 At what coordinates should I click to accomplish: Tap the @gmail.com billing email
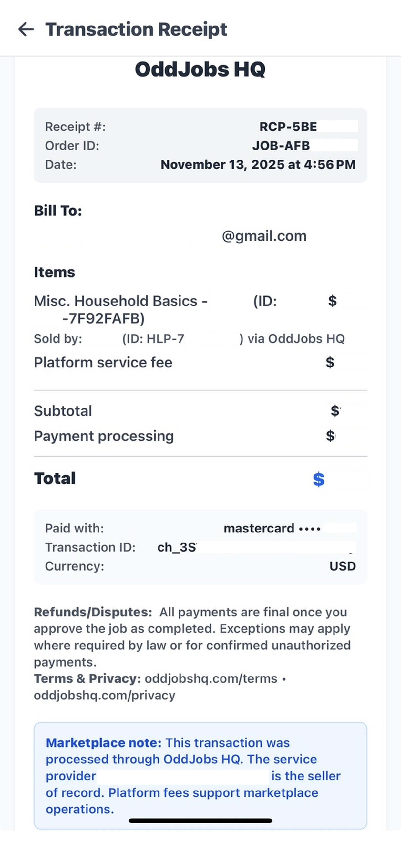[264, 236]
